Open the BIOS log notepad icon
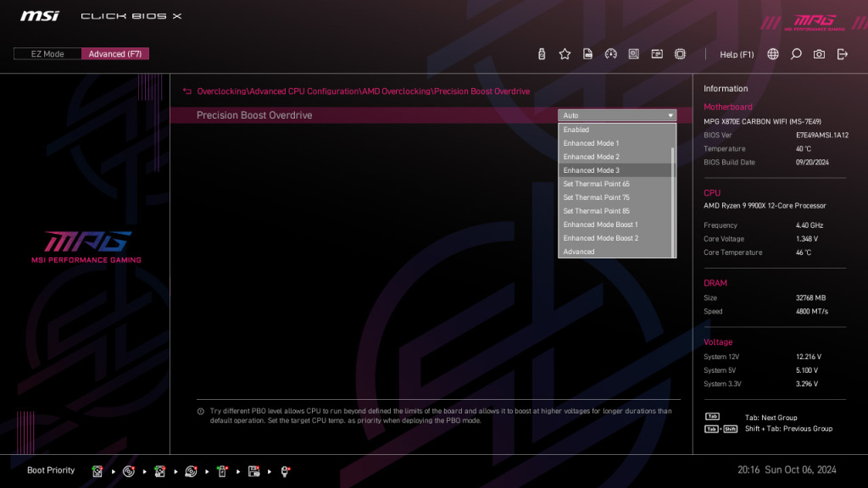This screenshot has height=488, width=868. (587, 53)
